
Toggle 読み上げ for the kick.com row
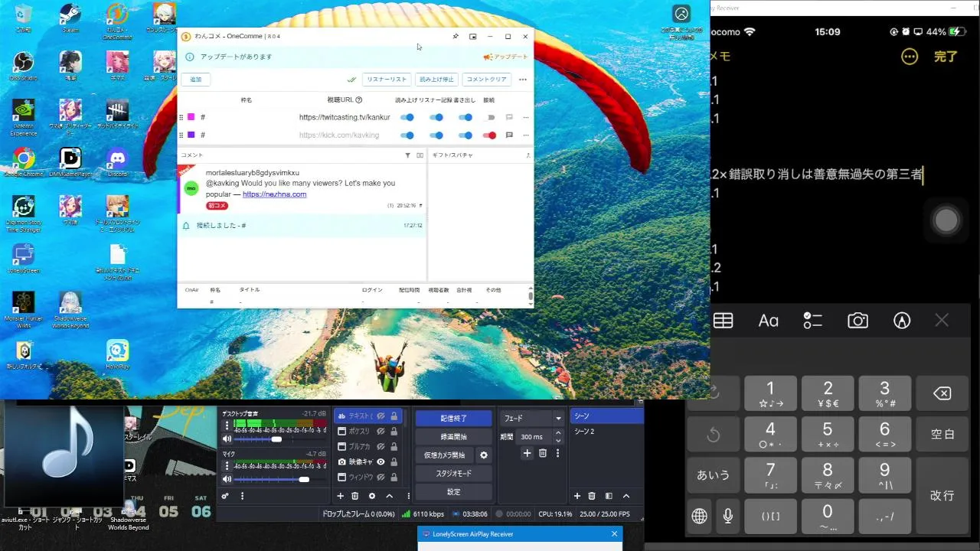coord(408,135)
